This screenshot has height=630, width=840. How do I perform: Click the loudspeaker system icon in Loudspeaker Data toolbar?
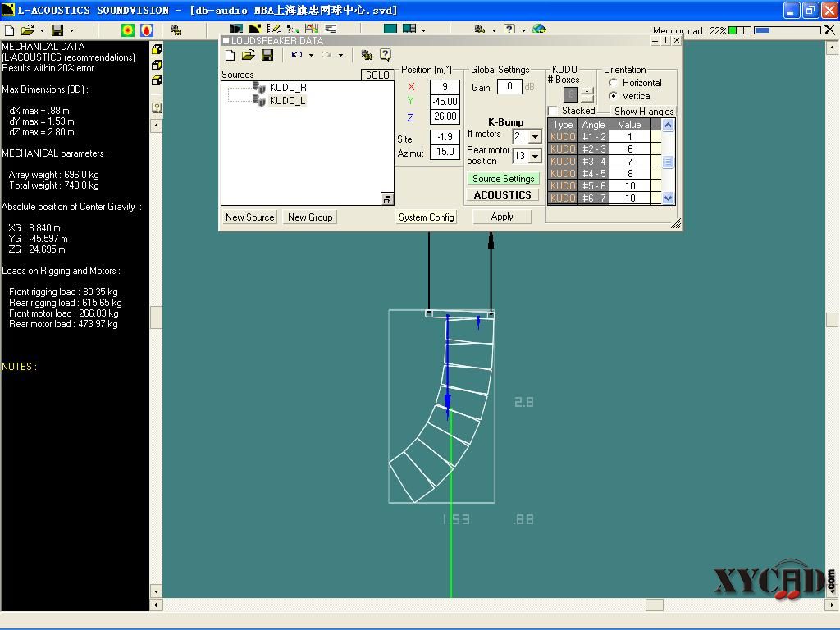[x=367, y=55]
